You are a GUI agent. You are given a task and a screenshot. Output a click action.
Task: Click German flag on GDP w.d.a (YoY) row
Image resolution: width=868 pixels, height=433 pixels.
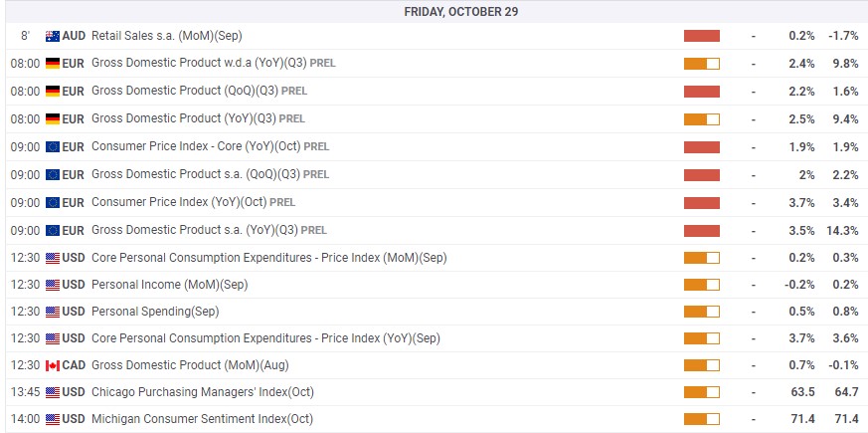point(53,63)
